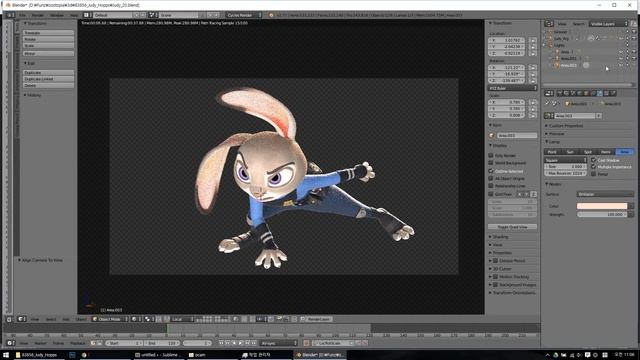Click the lock icon beside Rotation Z
This screenshot has height=360, width=640.
pyautogui.click(x=533, y=80)
